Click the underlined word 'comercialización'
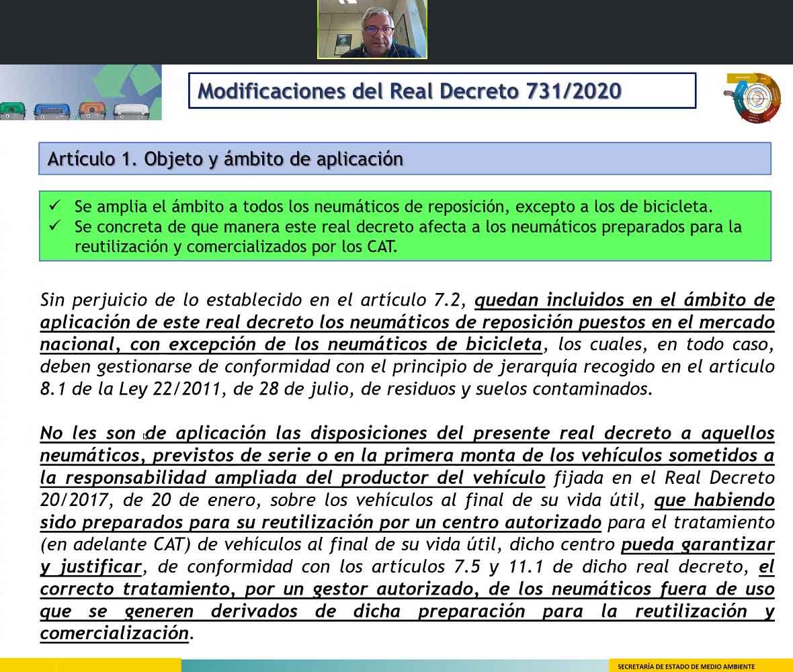Image resolution: width=793 pixels, height=672 pixels. pos(114,634)
